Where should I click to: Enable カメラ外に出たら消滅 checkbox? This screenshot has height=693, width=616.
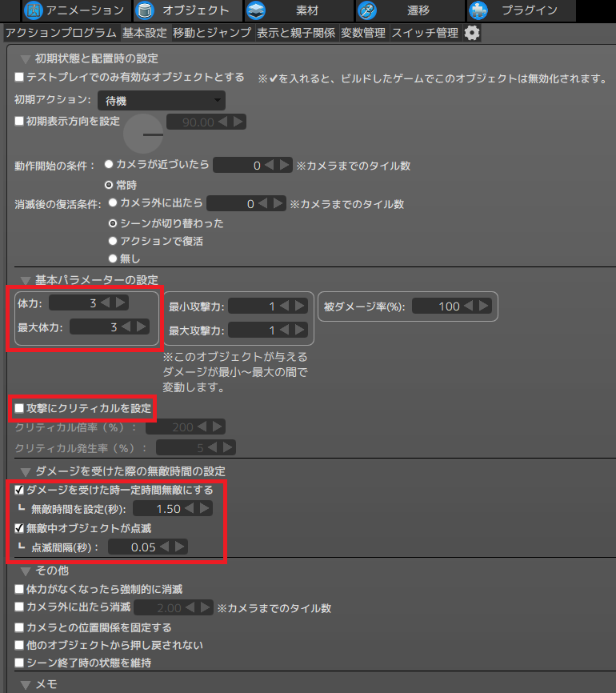click(x=19, y=607)
